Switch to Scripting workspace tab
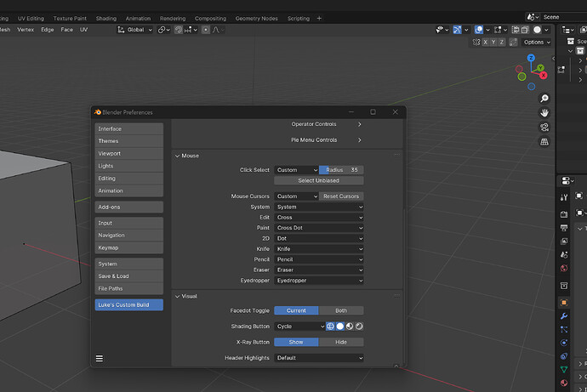587x392 pixels. (299, 19)
